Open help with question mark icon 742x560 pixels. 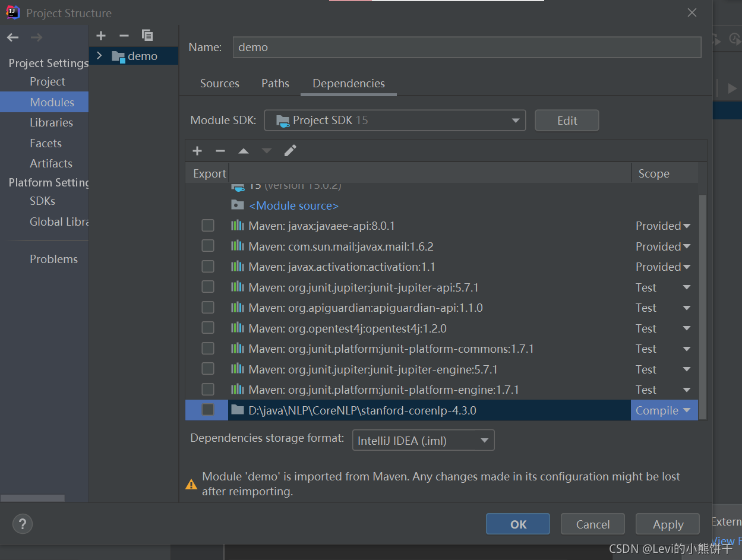[23, 524]
